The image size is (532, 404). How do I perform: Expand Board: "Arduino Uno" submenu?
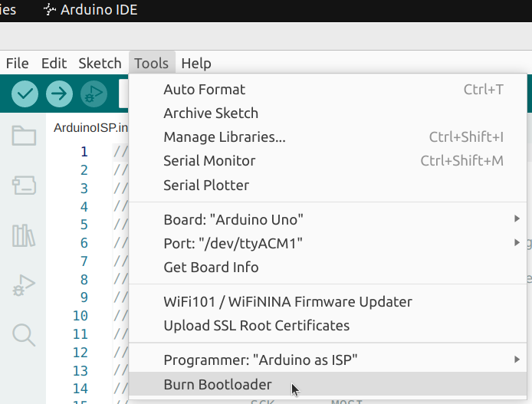tap(328, 220)
